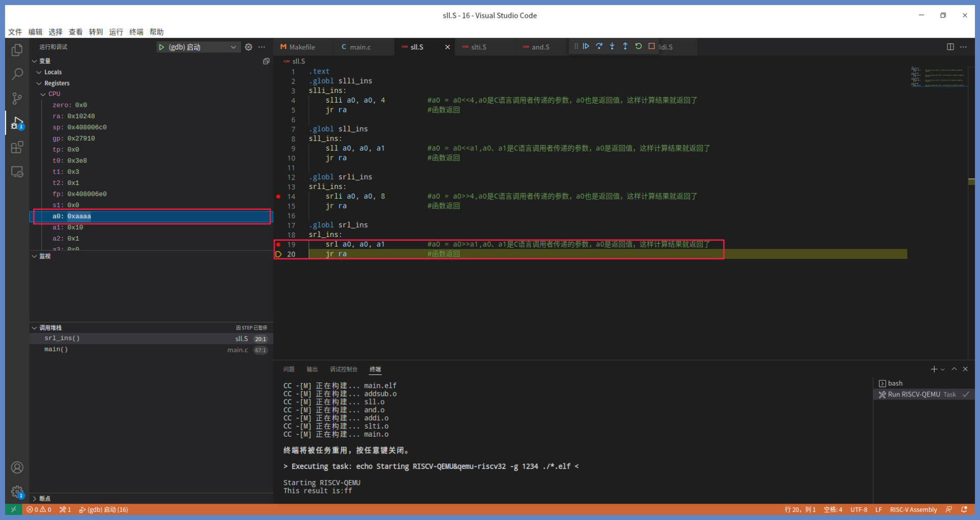Open the Source Control view

pyautogui.click(x=17, y=98)
